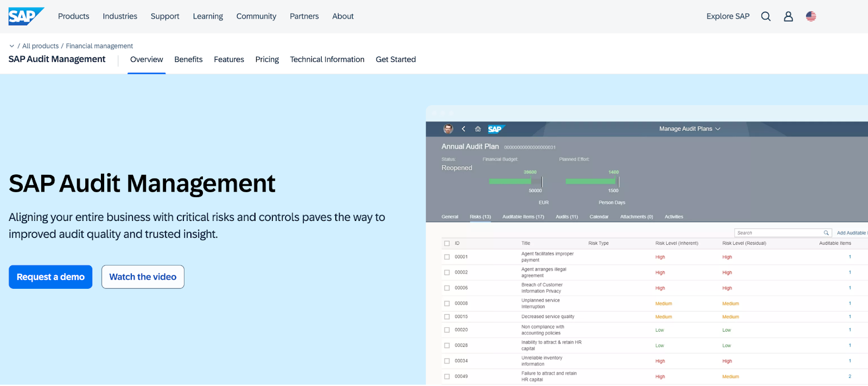Click the search icon in risks table

(x=826, y=233)
